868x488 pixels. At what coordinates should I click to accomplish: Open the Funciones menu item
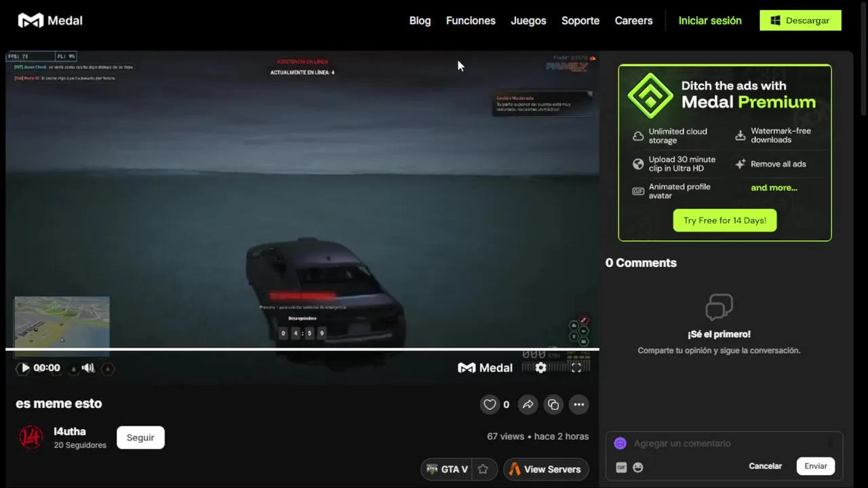(471, 21)
